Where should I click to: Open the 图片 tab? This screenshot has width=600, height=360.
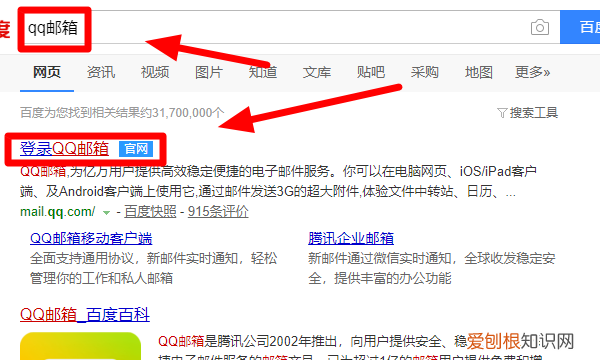click(209, 72)
